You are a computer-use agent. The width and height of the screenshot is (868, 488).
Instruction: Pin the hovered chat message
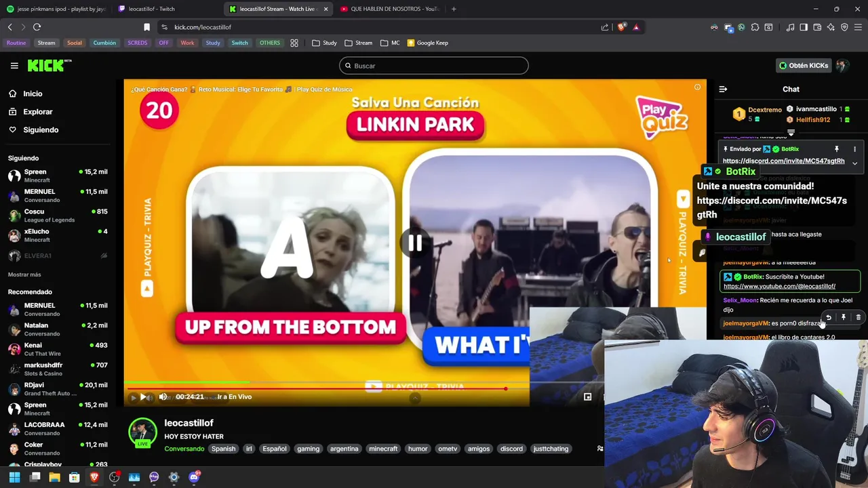[x=843, y=317]
